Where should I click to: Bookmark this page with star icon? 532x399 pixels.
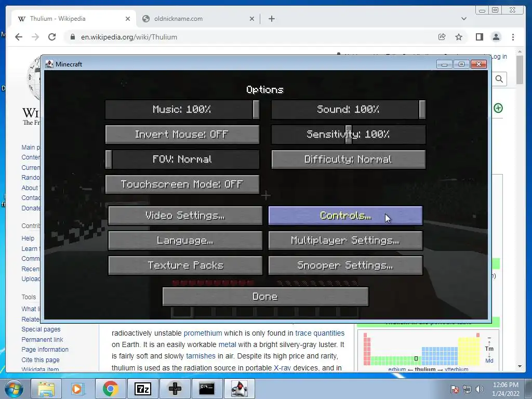click(459, 37)
